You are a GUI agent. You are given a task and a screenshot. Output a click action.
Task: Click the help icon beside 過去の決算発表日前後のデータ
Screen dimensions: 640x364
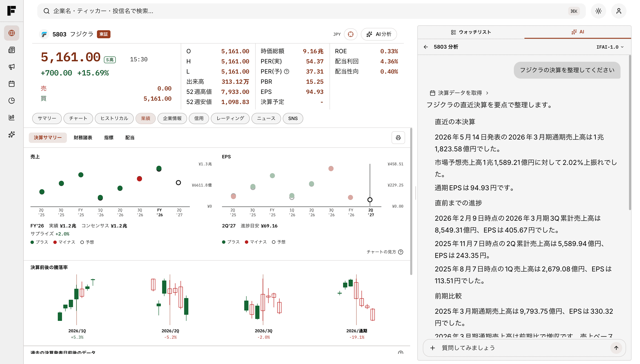pyautogui.click(x=400, y=353)
